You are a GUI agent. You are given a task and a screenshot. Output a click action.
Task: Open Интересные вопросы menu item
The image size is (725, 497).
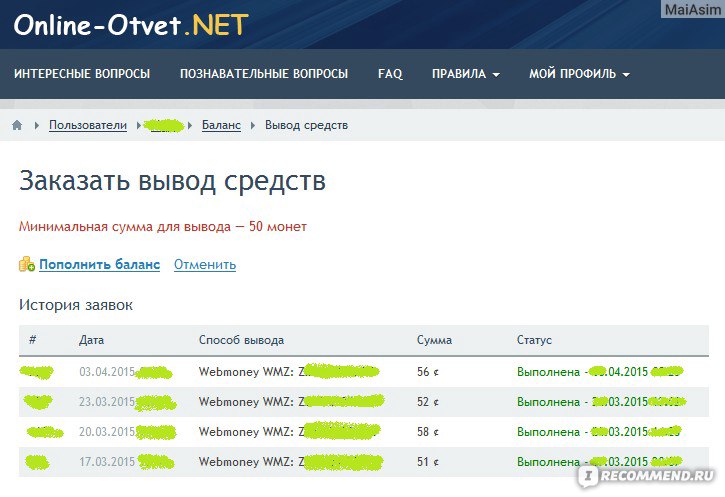point(82,74)
